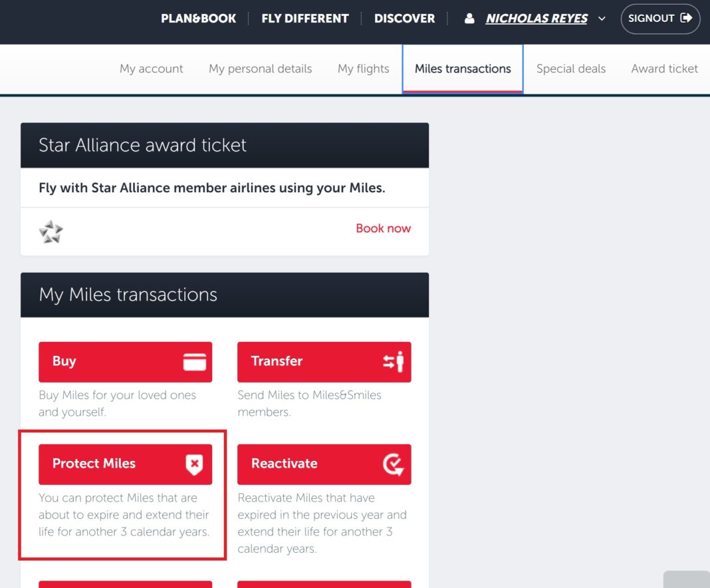The image size is (710, 588).
Task: Click the user profile silhouette icon
Action: pos(469,19)
